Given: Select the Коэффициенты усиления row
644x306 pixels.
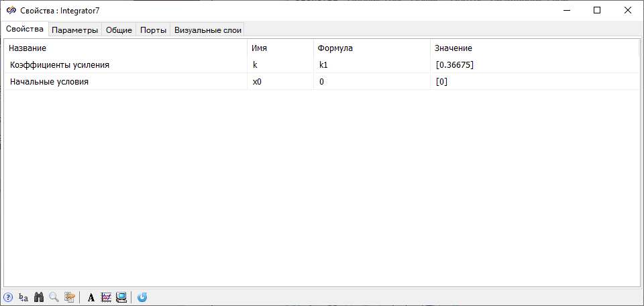Looking at the screenshot, I should click(x=60, y=65).
